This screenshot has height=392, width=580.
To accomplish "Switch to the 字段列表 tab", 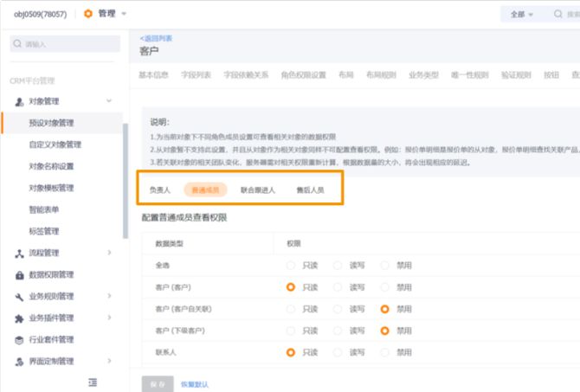I will pyautogui.click(x=195, y=75).
